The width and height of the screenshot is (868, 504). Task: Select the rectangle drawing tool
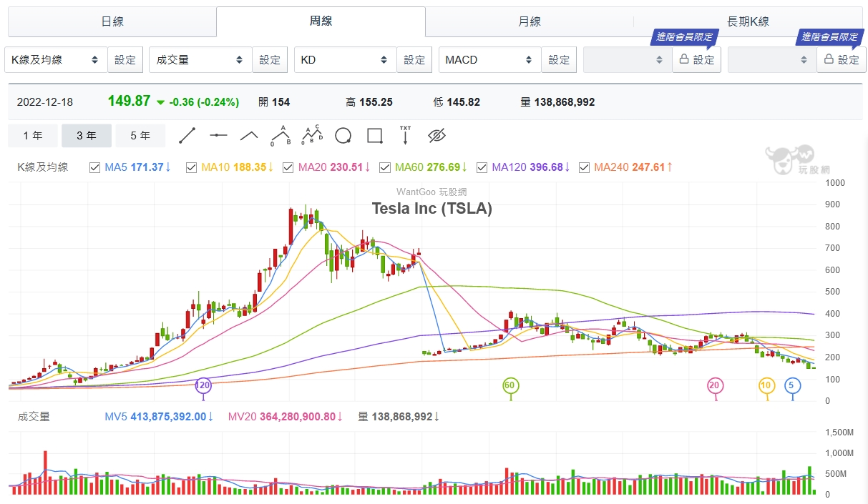pyautogui.click(x=374, y=135)
